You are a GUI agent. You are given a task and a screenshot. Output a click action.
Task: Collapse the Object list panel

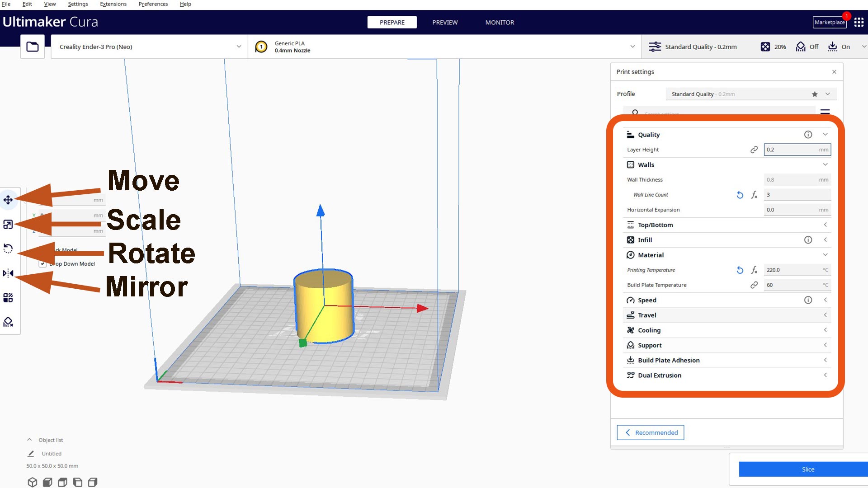29,440
